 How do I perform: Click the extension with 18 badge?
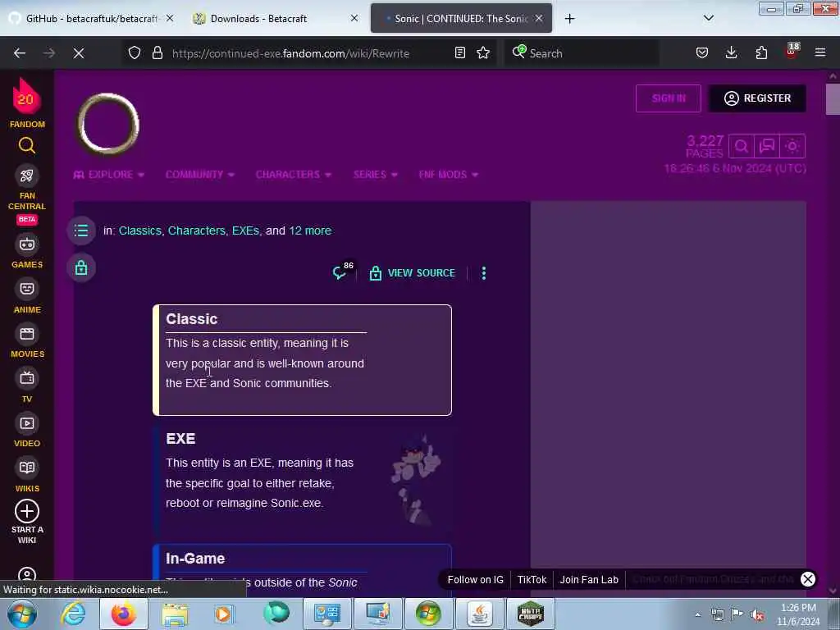point(792,52)
